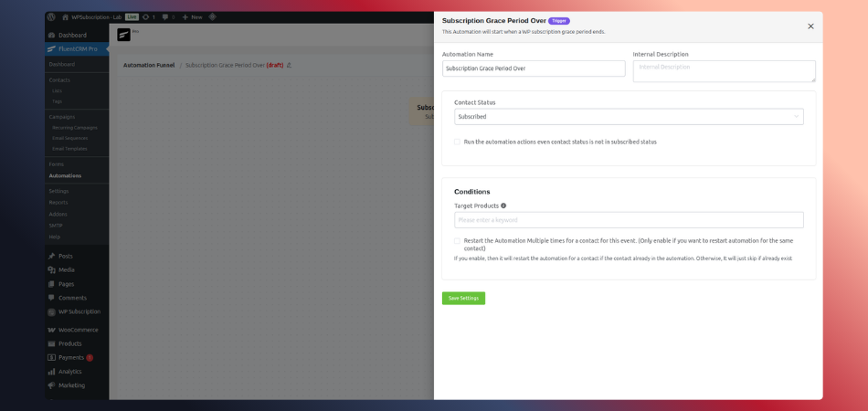Click the Automation Funnel breadcrumb link
This screenshot has width=868, height=411.
click(x=149, y=65)
